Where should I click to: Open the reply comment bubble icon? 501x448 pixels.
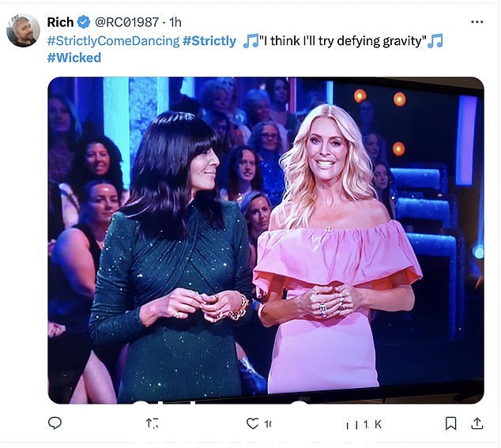(x=55, y=424)
